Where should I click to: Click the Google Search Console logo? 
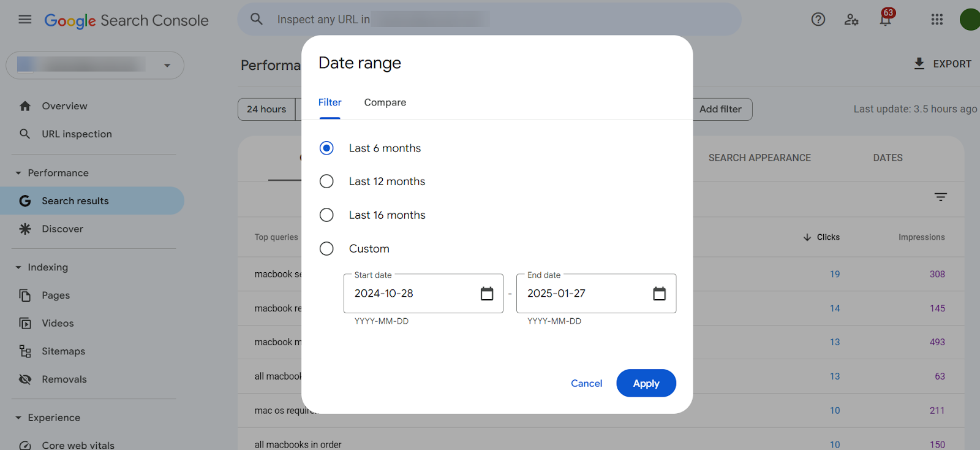tap(126, 20)
